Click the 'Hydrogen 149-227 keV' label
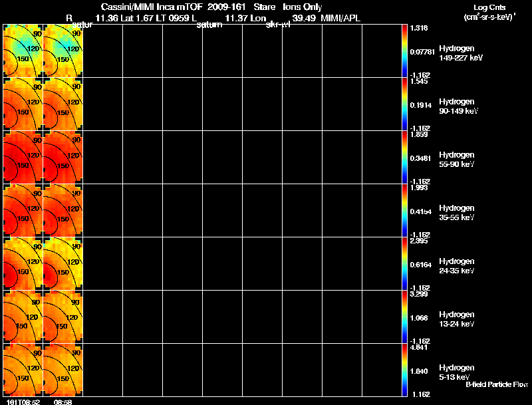This screenshot has height=405, width=532. pyautogui.click(x=461, y=53)
